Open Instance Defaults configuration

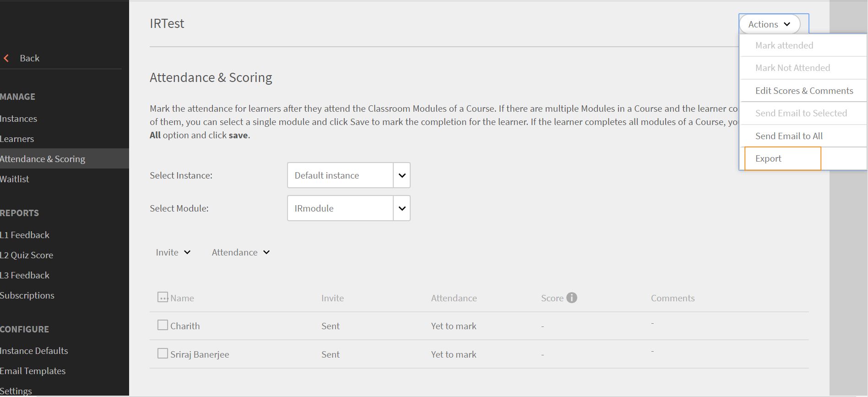(34, 351)
